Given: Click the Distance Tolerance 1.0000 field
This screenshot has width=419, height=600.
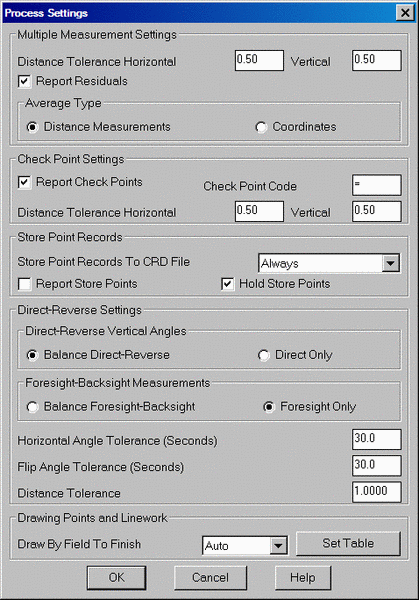Looking at the screenshot, I should coord(377,492).
